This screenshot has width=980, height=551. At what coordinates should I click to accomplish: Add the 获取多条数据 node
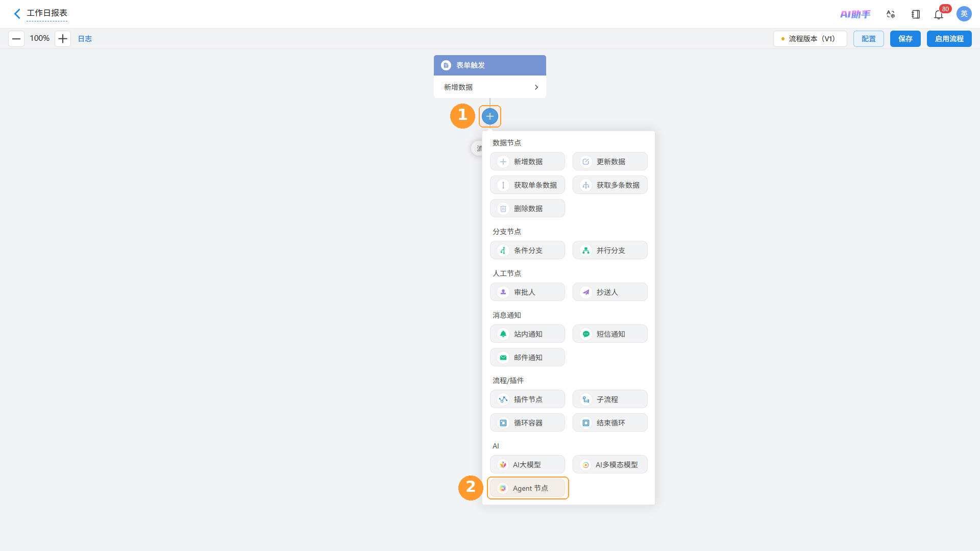pyautogui.click(x=610, y=185)
